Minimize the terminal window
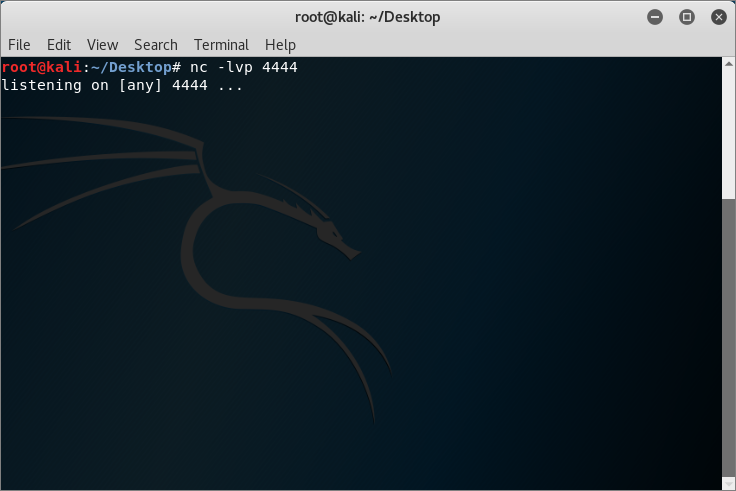 tap(655, 17)
